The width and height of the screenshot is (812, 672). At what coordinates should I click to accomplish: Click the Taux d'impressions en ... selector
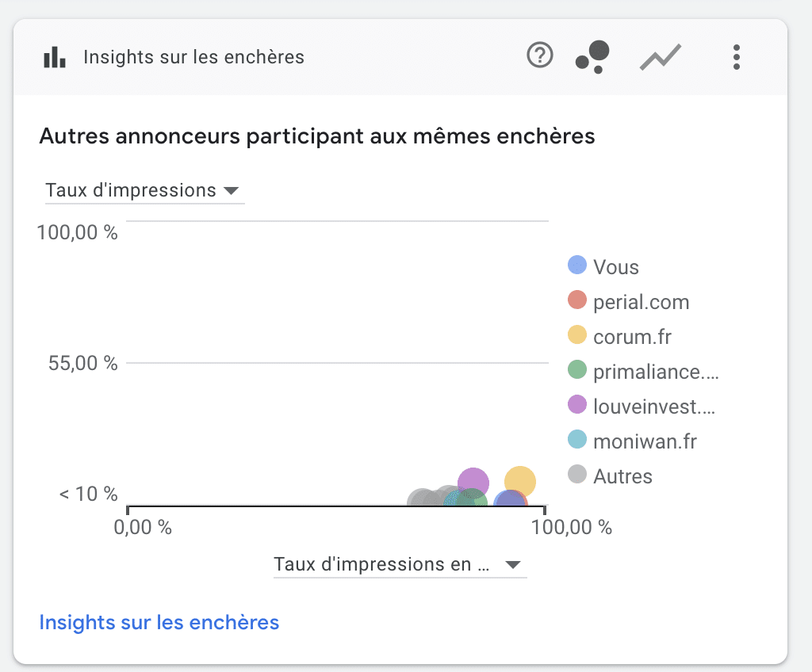click(x=400, y=564)
